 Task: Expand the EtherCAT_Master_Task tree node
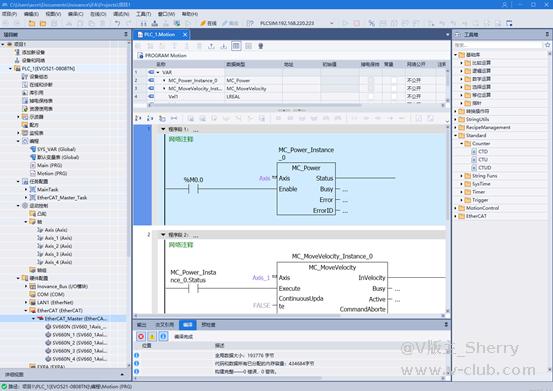pos(26,197)
